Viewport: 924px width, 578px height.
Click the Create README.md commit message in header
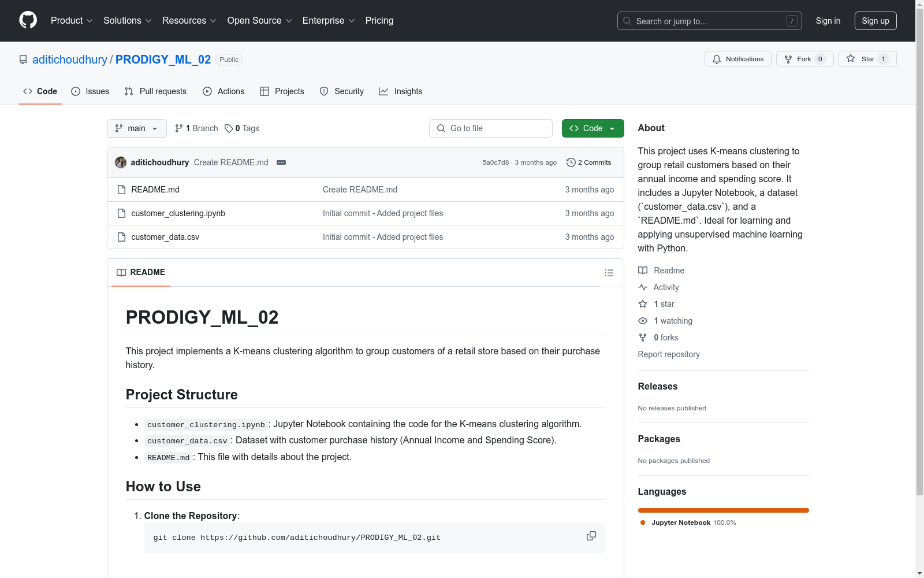tap(231, 162)
